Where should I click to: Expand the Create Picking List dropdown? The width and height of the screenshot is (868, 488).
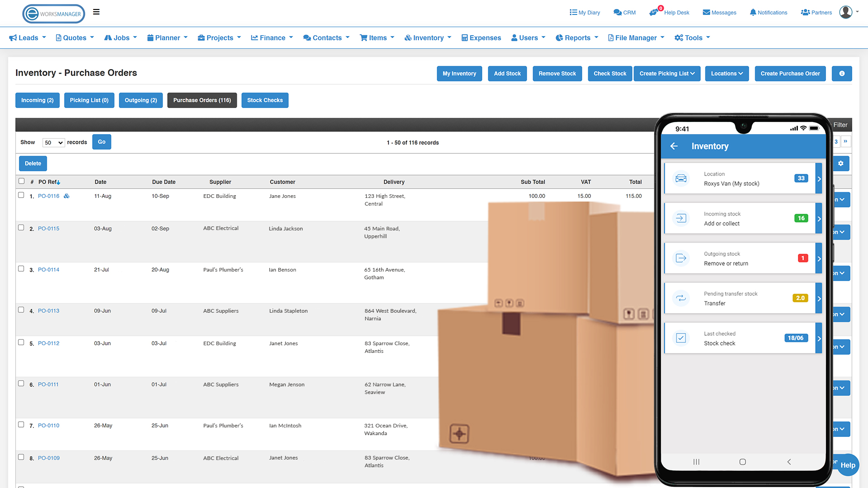coord(667,73)
